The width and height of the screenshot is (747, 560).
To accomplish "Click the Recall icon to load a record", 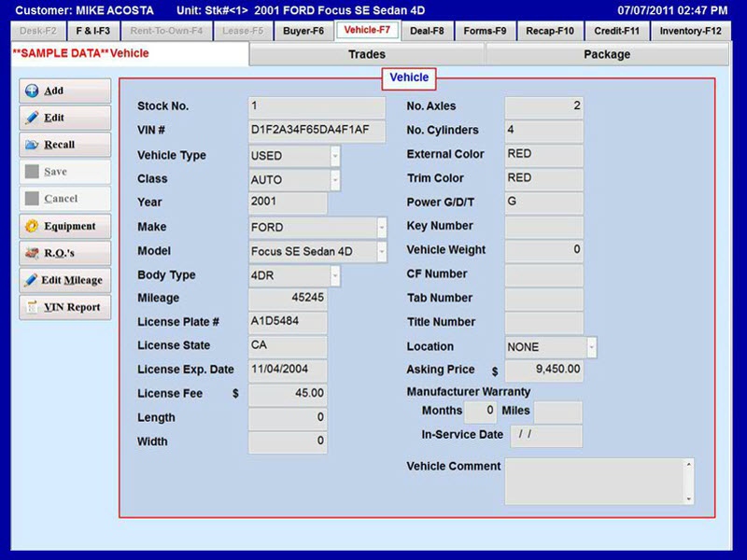I will tap(31, 145).
